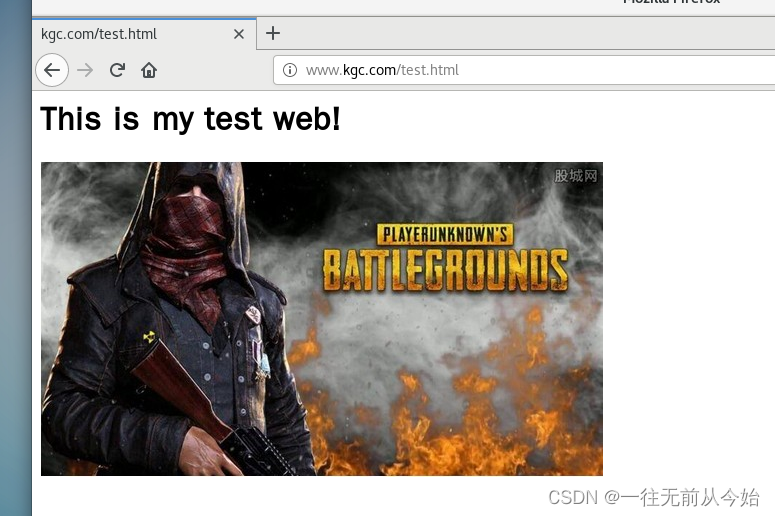Image resolution: width=775 pixels, height=516 pixels.
Task: Close the kgc.com/test.html tab
Action: coord(239,34)
